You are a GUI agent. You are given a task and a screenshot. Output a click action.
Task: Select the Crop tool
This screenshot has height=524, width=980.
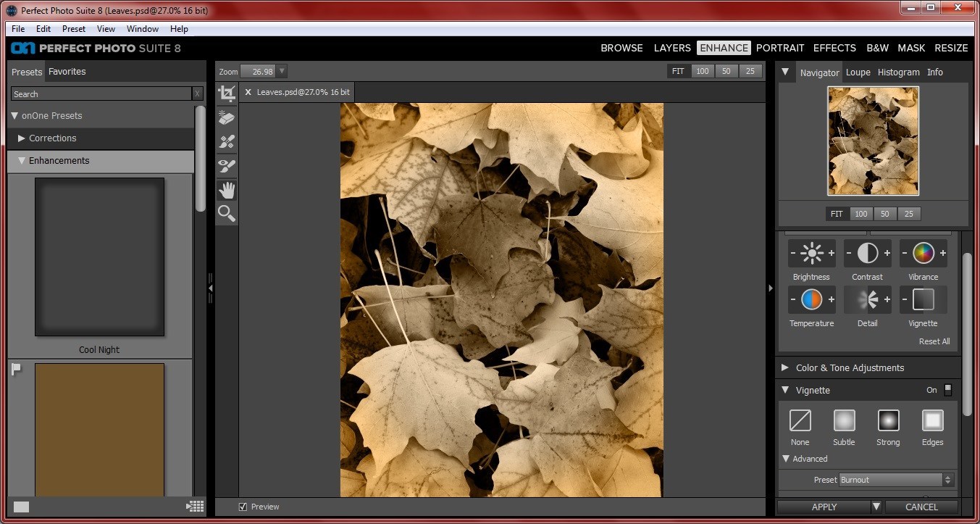click(226, 93)
